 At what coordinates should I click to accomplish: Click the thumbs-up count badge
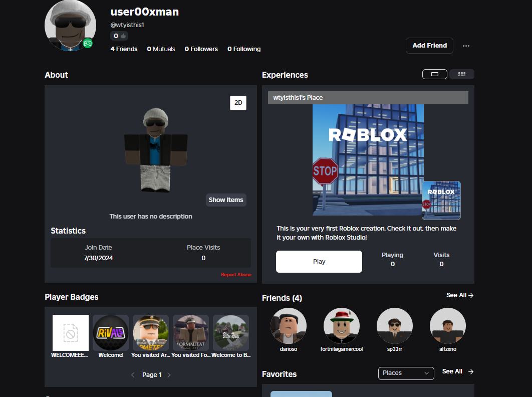[x=119, y=36]
